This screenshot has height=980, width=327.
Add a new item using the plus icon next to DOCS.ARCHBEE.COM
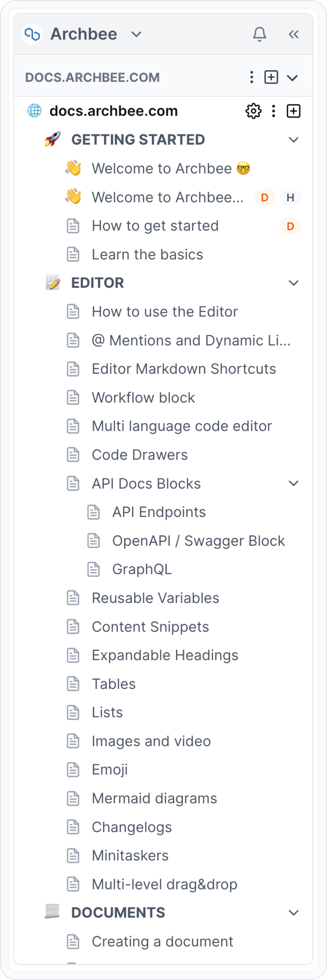[x=271, y=77]
